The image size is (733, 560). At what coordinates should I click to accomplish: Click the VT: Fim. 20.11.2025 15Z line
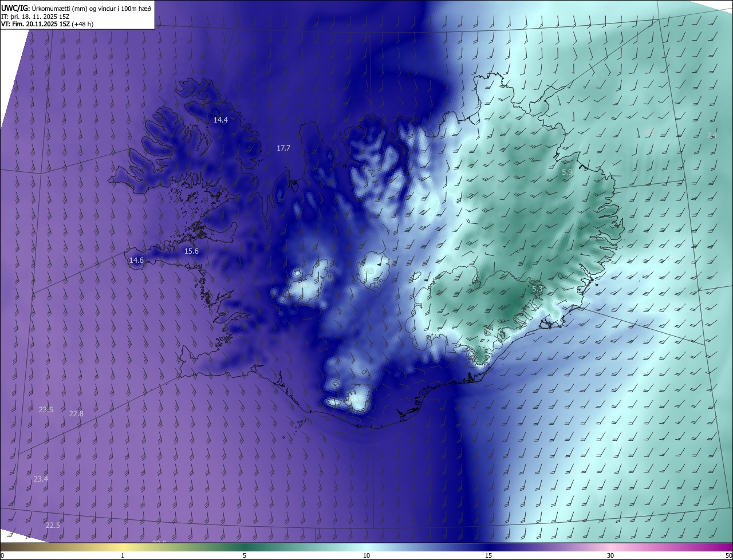click(x=47, y=24)
